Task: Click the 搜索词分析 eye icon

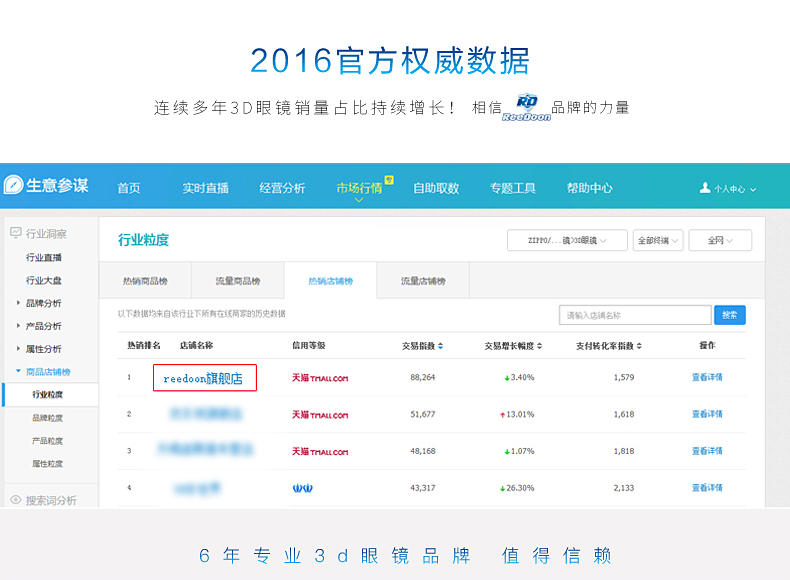Action: (16, 499)
